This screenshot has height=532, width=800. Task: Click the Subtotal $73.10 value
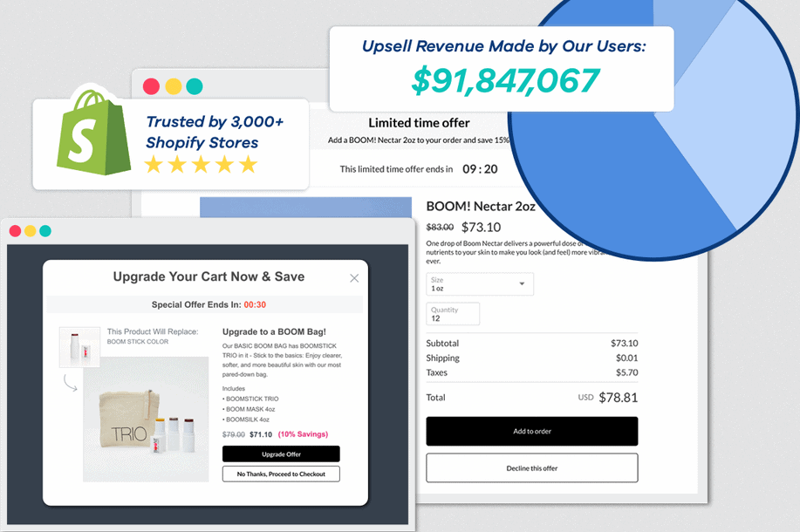625,343
